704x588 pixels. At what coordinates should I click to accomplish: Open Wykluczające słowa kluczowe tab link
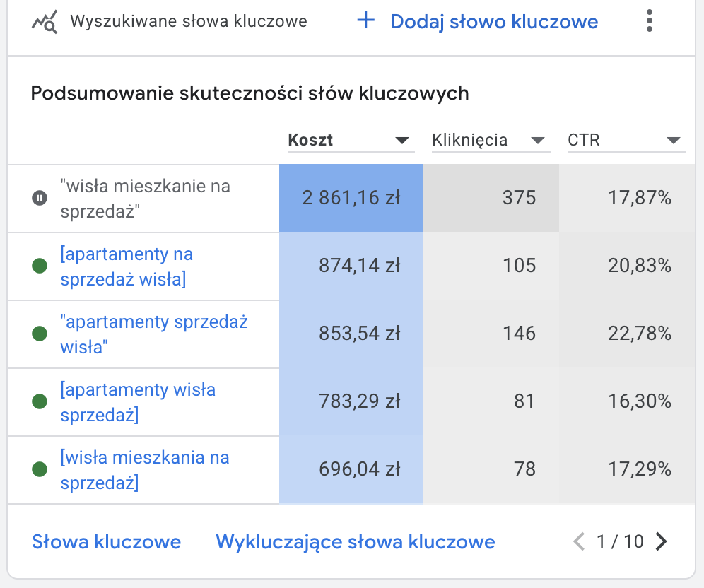click(355, 542)
